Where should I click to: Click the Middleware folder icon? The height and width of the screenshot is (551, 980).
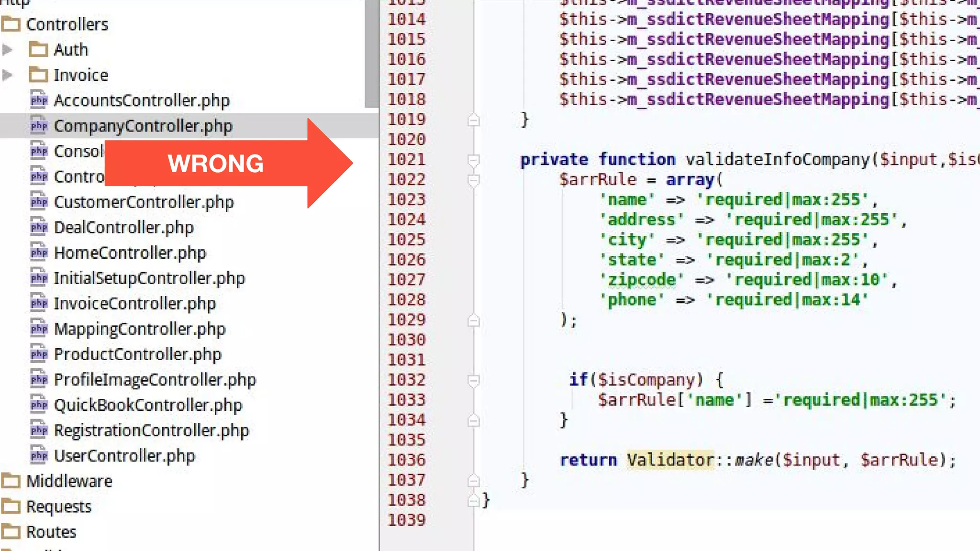[x=11, y=481]
